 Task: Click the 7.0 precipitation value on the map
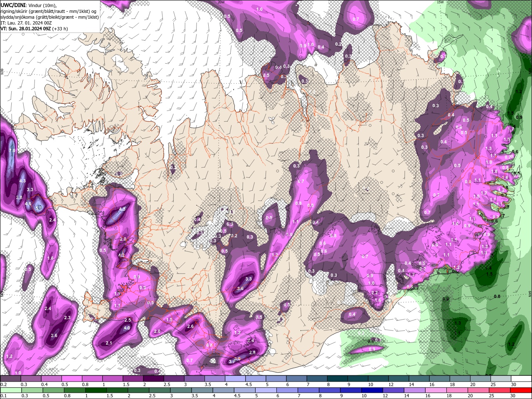pos(12,150)
